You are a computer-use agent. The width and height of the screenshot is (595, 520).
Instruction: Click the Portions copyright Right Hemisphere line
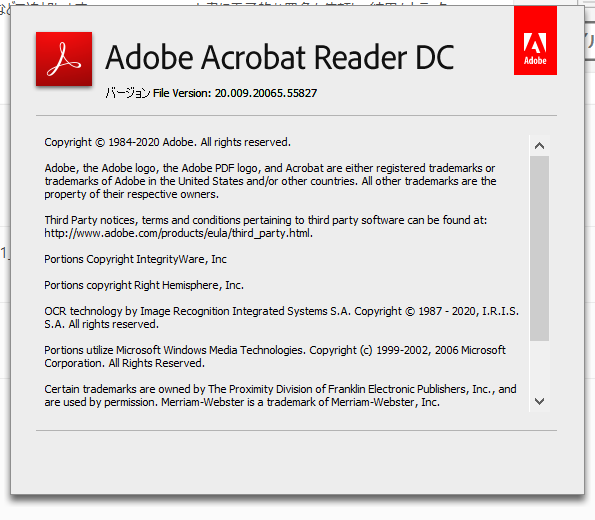click(144, 285)
